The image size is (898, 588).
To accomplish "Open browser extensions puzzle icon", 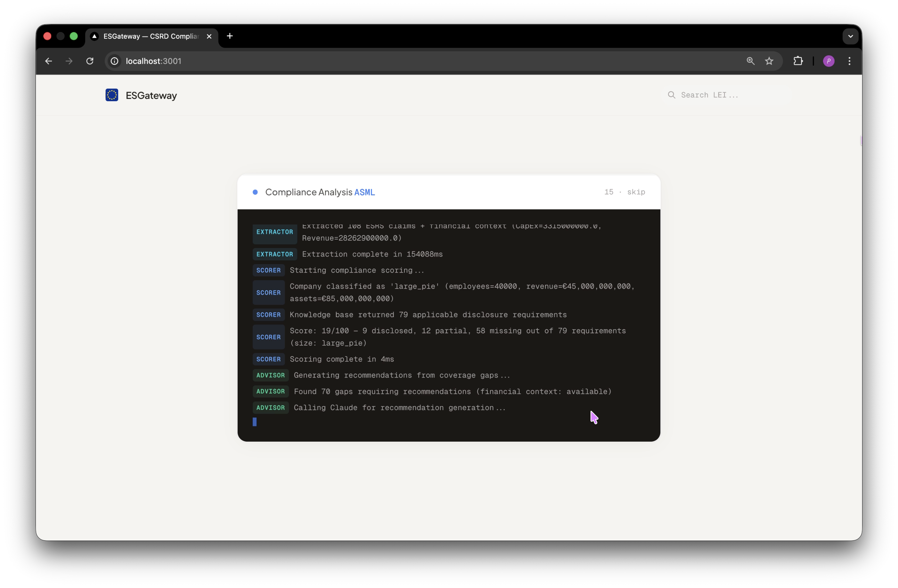I will [x=798, y=61].
